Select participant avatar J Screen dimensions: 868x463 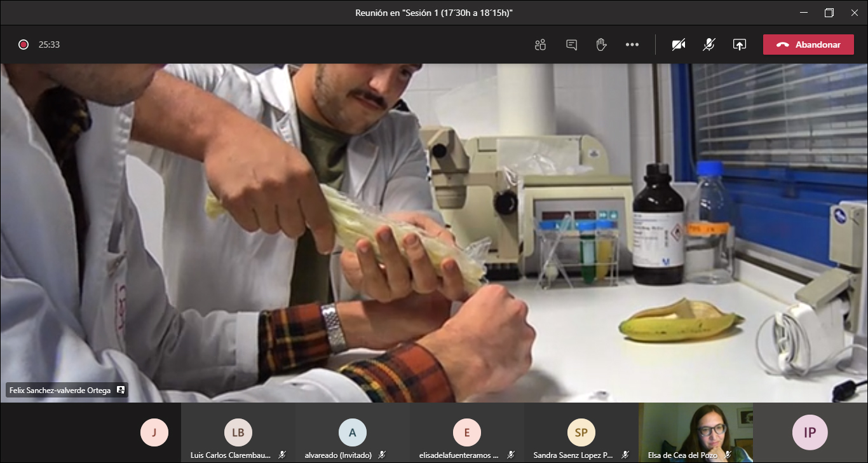[154, 433]
